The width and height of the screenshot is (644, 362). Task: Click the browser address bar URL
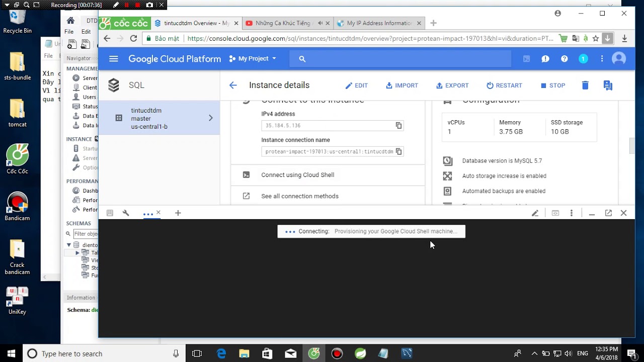tap(370, 38)
